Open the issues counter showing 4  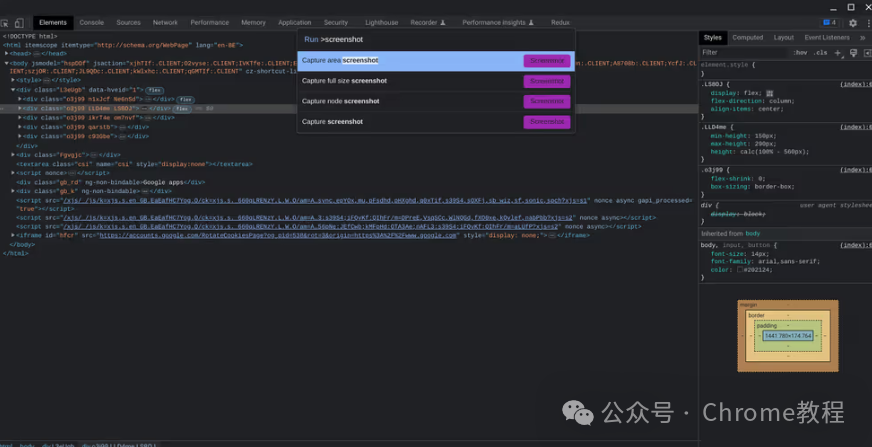(830, 23)
